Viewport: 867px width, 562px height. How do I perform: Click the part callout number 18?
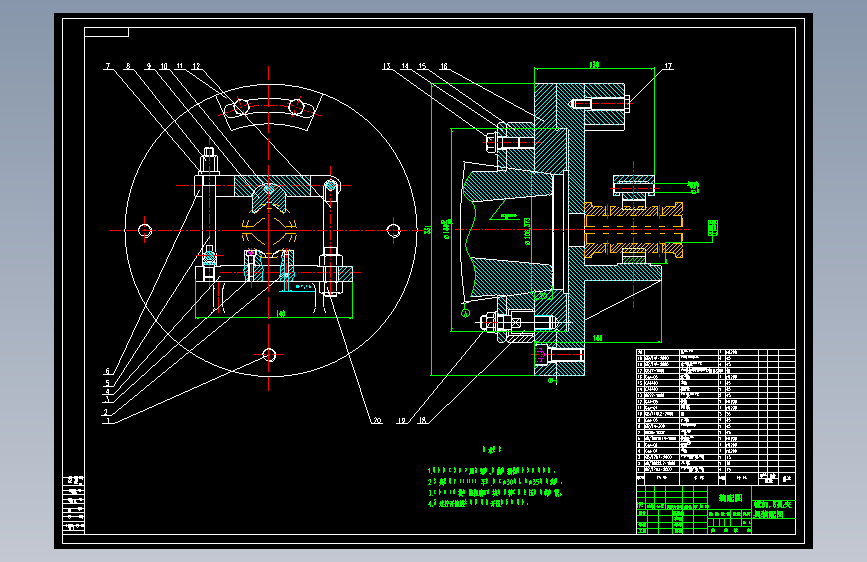422,420
